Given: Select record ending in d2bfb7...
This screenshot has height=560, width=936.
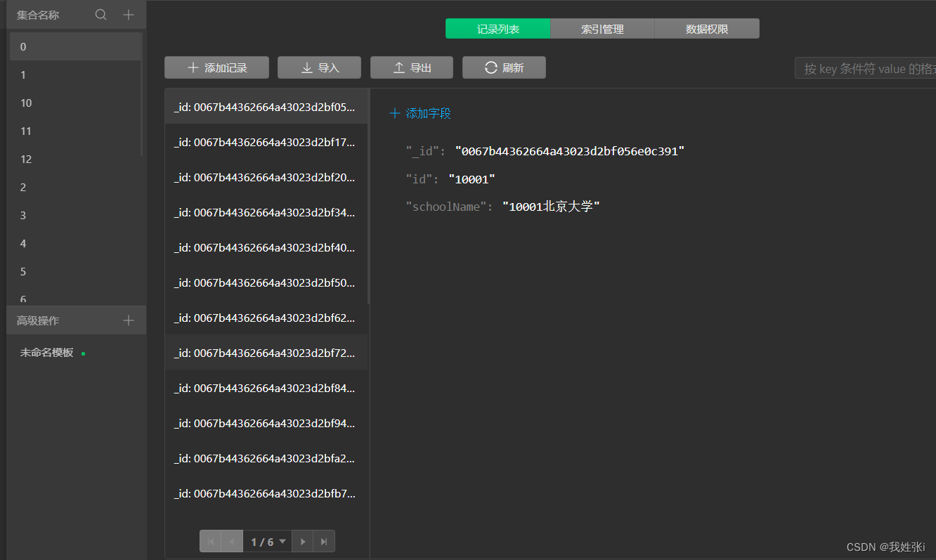Looking at the screenshot, I should (x=266, y=493).
